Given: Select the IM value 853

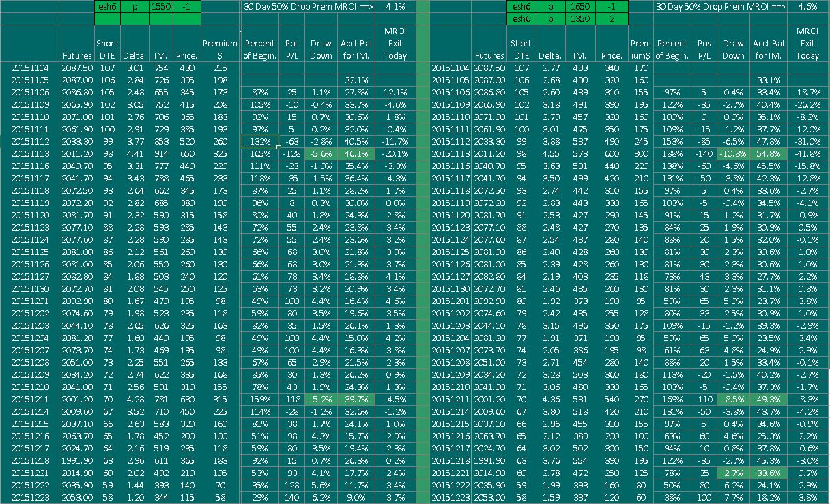Looking at the screenshot, I should (x=159, y=142).
